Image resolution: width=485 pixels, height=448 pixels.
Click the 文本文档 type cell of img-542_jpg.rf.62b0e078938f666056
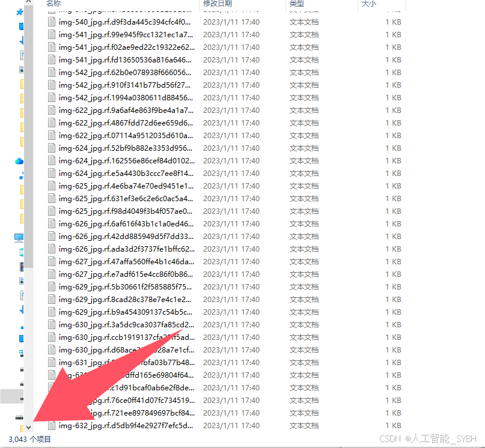click(304, 73)
